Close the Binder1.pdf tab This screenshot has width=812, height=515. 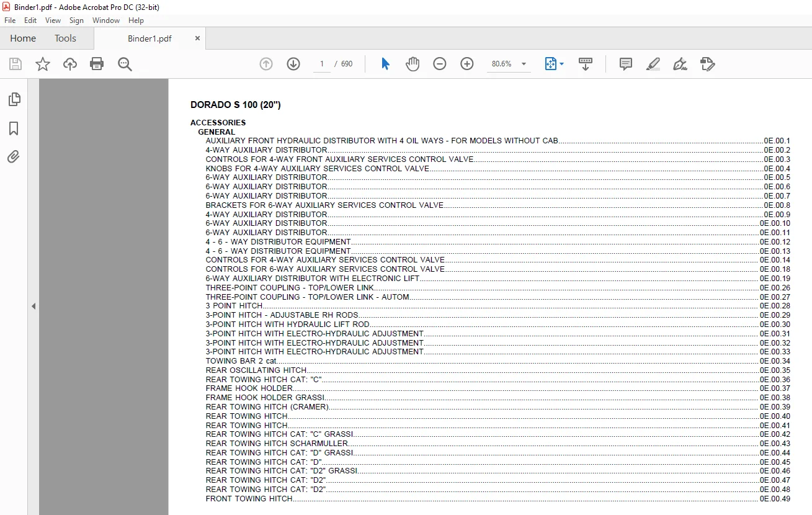[x=197, y=38]
